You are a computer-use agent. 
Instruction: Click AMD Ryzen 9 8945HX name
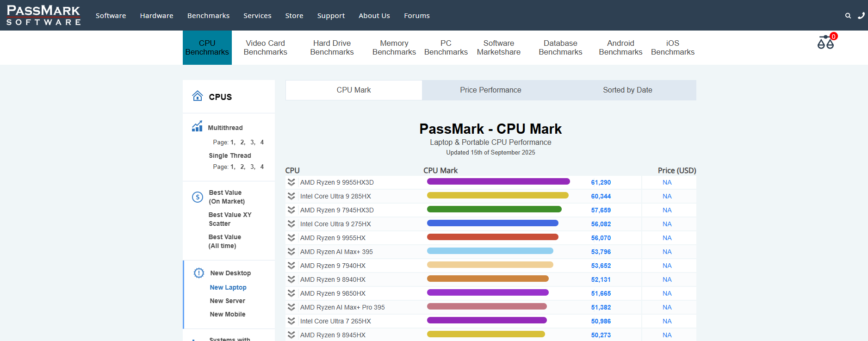(333, 335)
